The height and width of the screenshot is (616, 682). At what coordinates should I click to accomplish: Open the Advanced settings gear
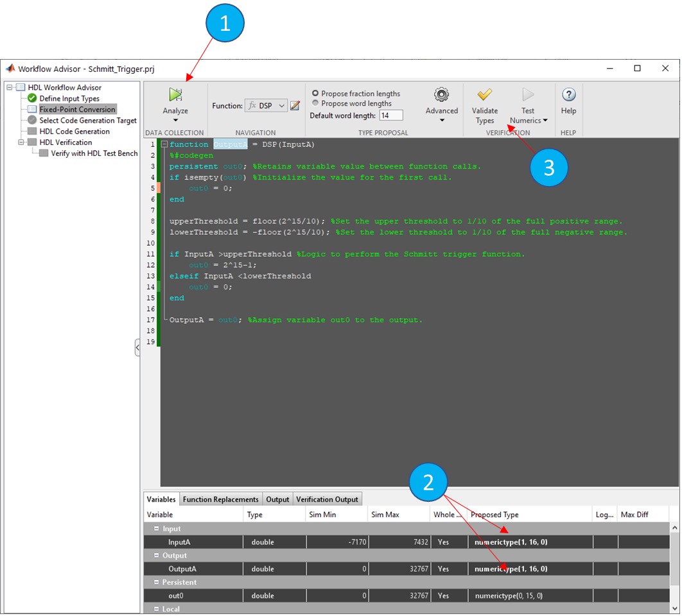tap(441, 95)
